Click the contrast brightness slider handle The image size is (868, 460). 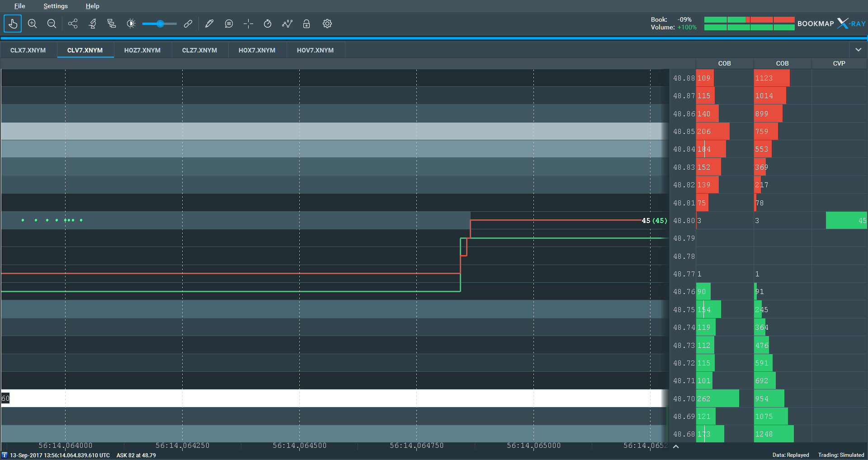(160, 24)
